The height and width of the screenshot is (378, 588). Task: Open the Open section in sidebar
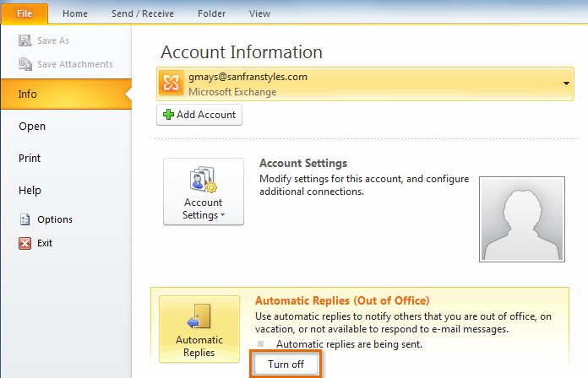click(x=32, y=127)
